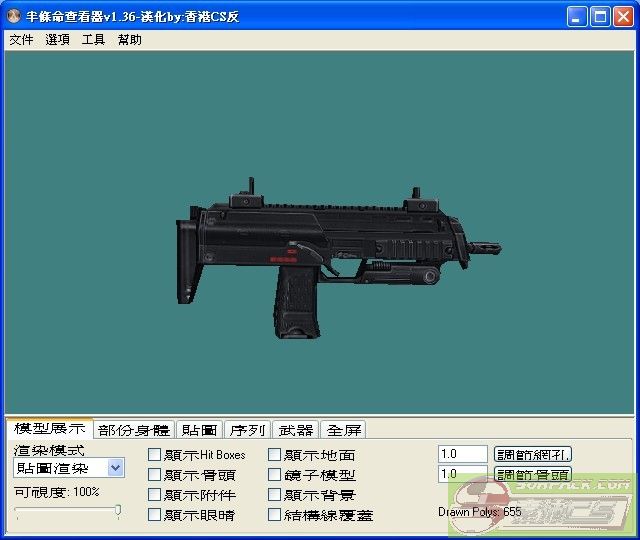Toggle the 顯示地面 checkbox

point(275,455)
